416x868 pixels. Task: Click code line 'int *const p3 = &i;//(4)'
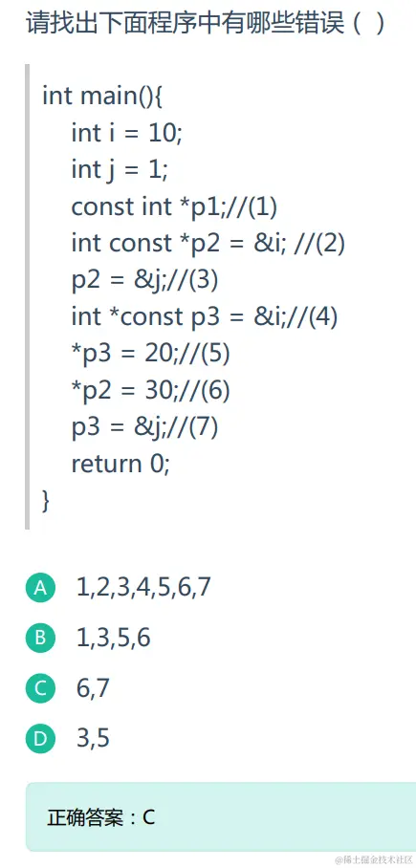[x=205, y=316]
